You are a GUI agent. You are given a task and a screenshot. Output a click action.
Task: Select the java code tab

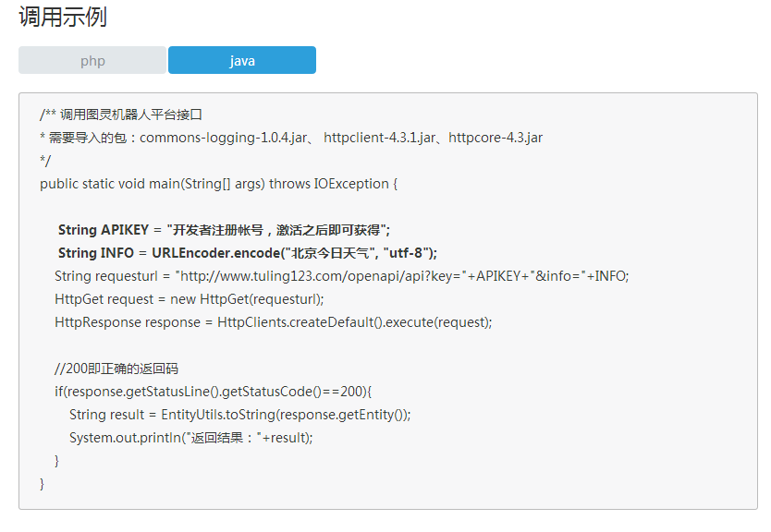[x=242, y=60]
